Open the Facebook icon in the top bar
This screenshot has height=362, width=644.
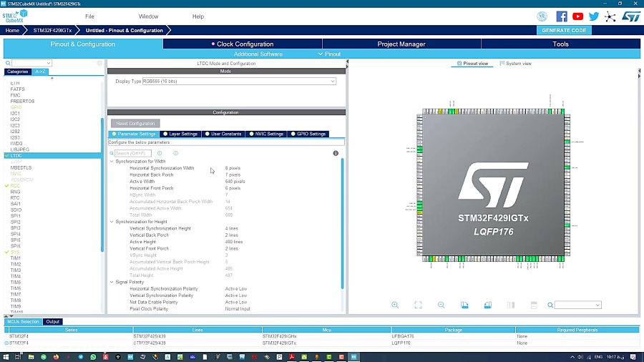(562, 16)
